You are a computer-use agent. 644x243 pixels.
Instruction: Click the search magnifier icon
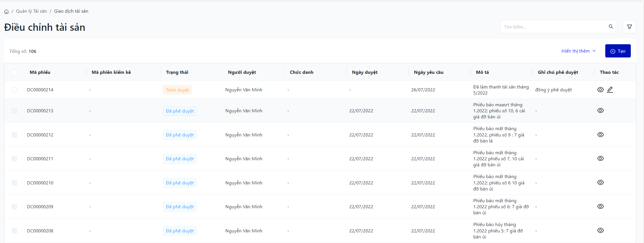pyautogui.click(x=611, y=27)
